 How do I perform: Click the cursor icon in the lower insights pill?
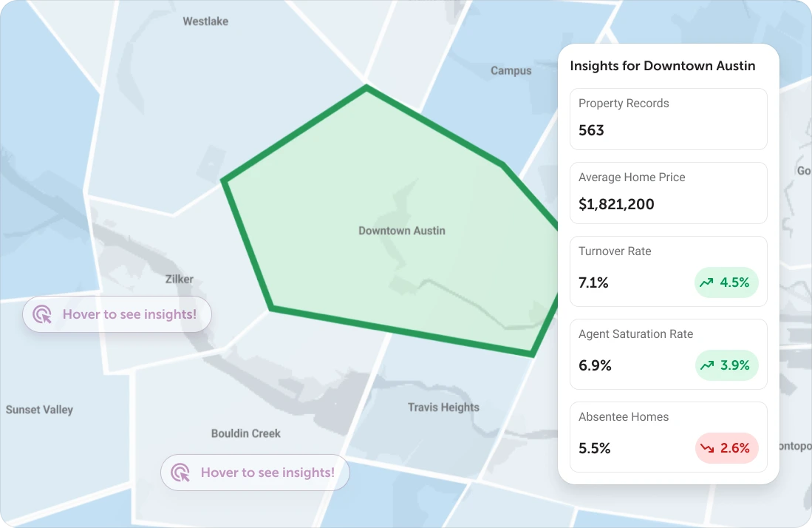(x=180, y=473)
